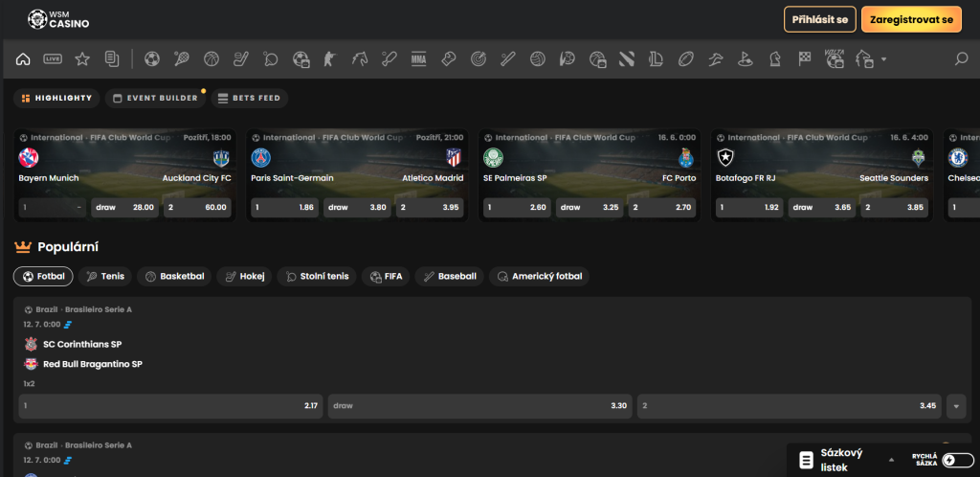
Task: Go to the Home icon in sports bar
Action: [x=23, y=59]
